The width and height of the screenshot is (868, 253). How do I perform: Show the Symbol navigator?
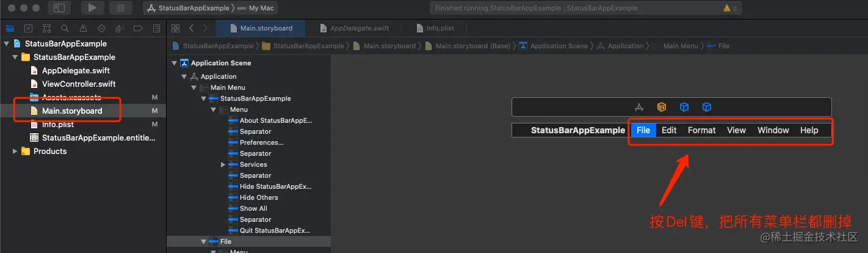pos(46,28)
